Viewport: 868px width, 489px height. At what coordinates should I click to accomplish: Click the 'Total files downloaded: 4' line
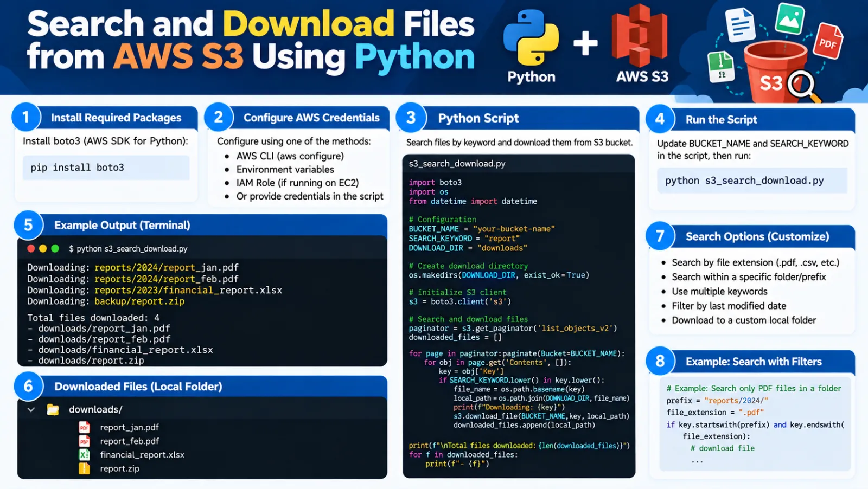click(93, 318)
